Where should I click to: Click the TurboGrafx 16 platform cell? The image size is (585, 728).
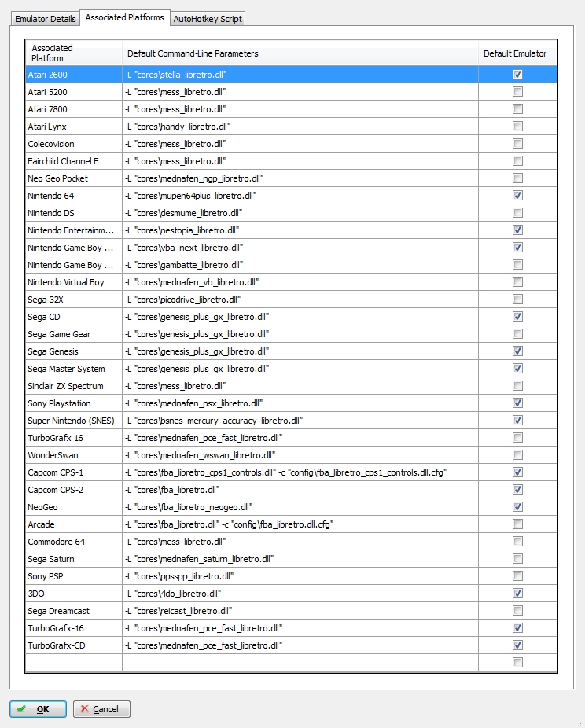point(74,438)
